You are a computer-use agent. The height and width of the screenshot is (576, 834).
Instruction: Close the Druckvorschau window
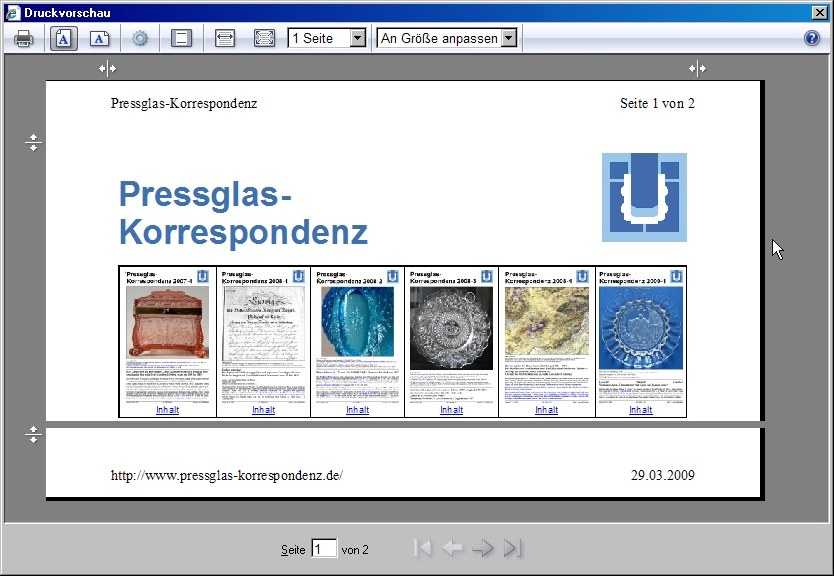coord(820,13)
